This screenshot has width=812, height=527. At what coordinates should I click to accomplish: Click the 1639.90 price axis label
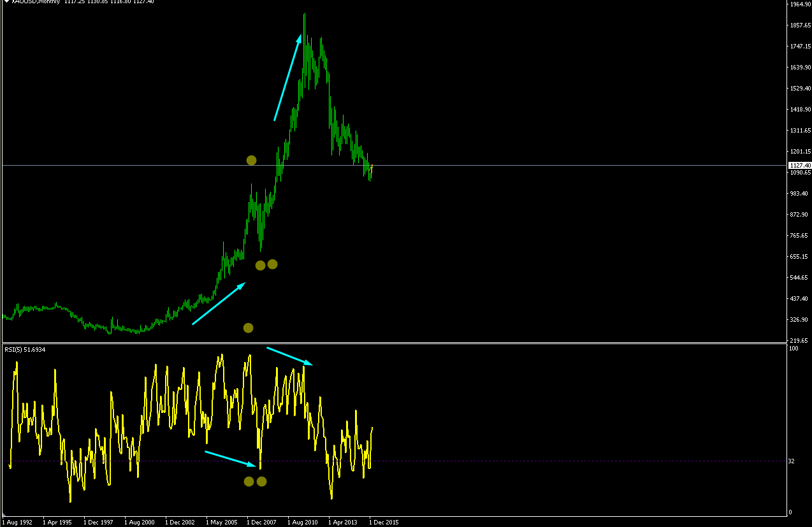point(799,68)
